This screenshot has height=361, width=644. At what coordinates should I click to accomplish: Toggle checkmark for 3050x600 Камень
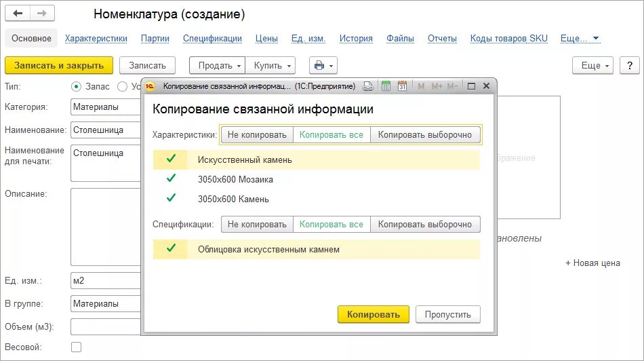tap(171, 197)
